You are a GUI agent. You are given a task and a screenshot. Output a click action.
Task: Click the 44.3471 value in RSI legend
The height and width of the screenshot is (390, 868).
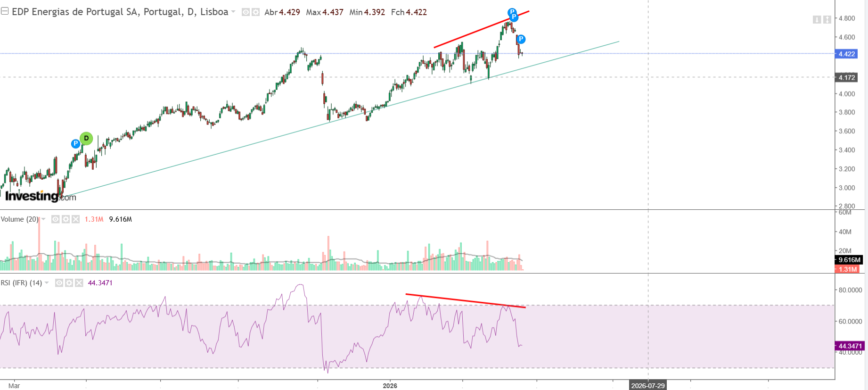click(x=100, y=283)
